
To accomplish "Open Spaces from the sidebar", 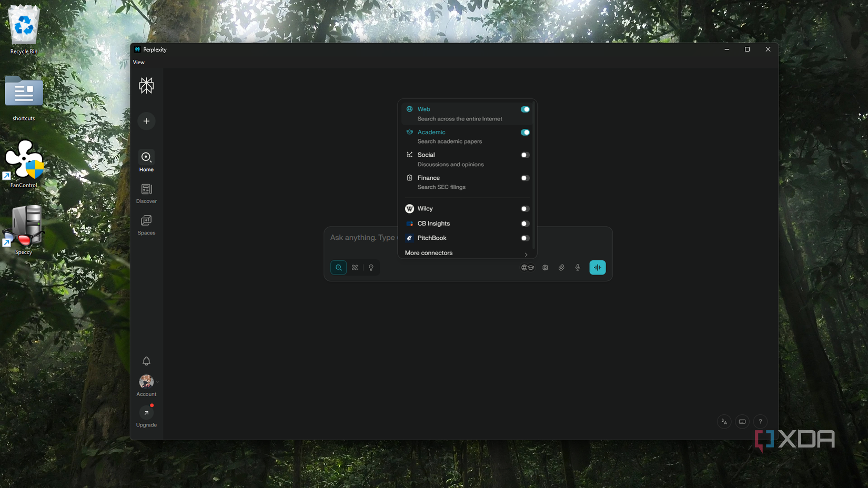I will 146,225.
